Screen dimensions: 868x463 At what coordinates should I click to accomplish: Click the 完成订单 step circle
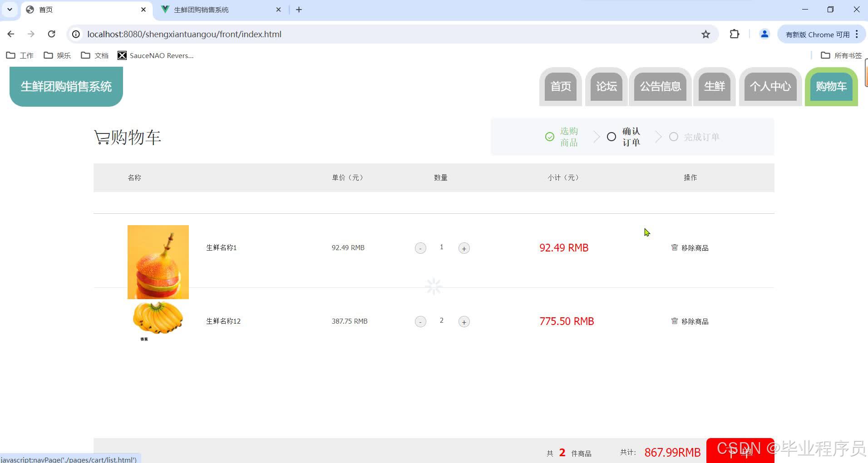(x=674, y=137)
